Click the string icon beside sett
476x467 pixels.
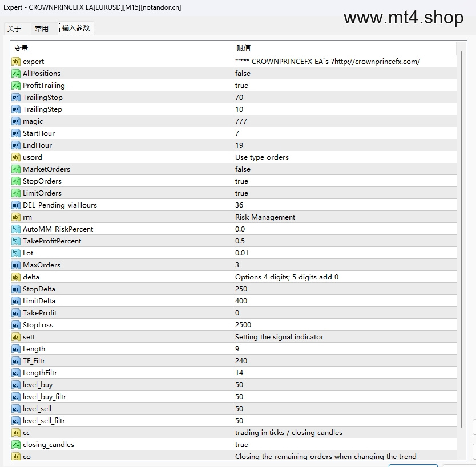[16, 337]
